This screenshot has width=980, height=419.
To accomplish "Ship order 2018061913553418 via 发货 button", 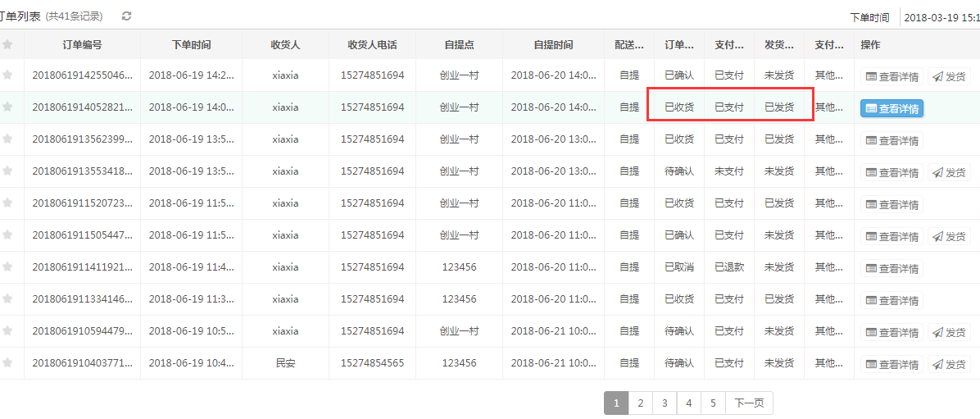I will tap(949, 172).
